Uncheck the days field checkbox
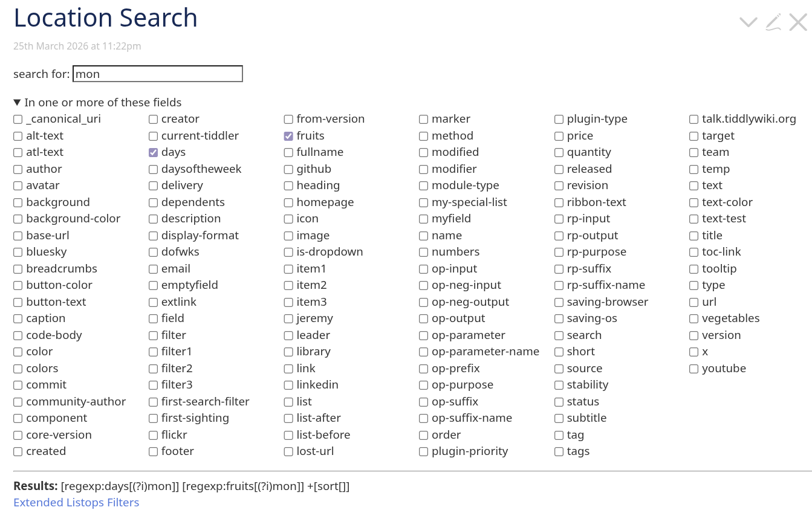The width and height of the screenshot is (812, 513). (154, 153)
